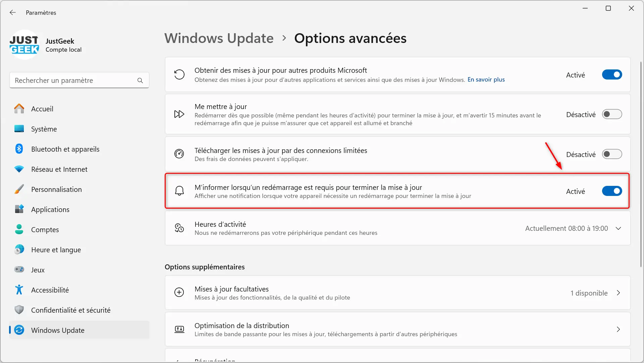The width and height of the screenshot is (644, 363).
Task: Open Jeux settings
Action: pyautogui.click(x=79, y=270)
